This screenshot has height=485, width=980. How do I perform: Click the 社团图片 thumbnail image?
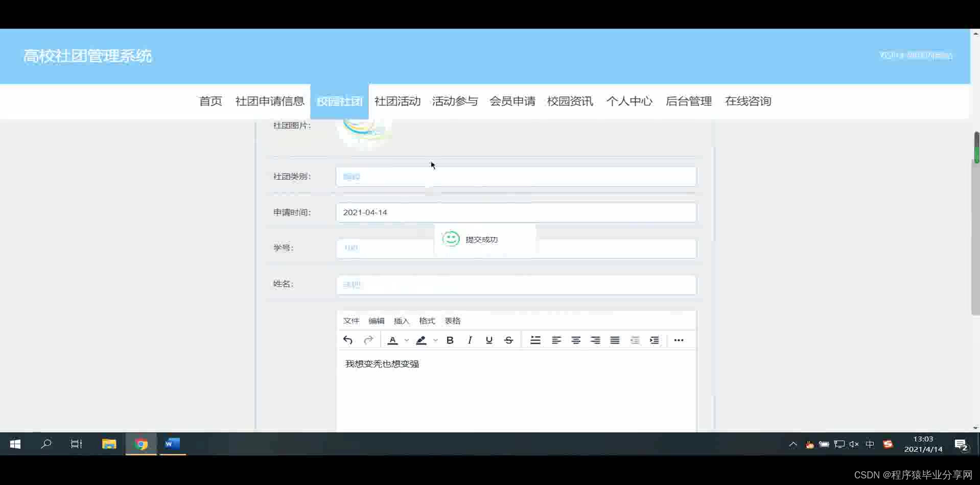(x=365, y=133)
